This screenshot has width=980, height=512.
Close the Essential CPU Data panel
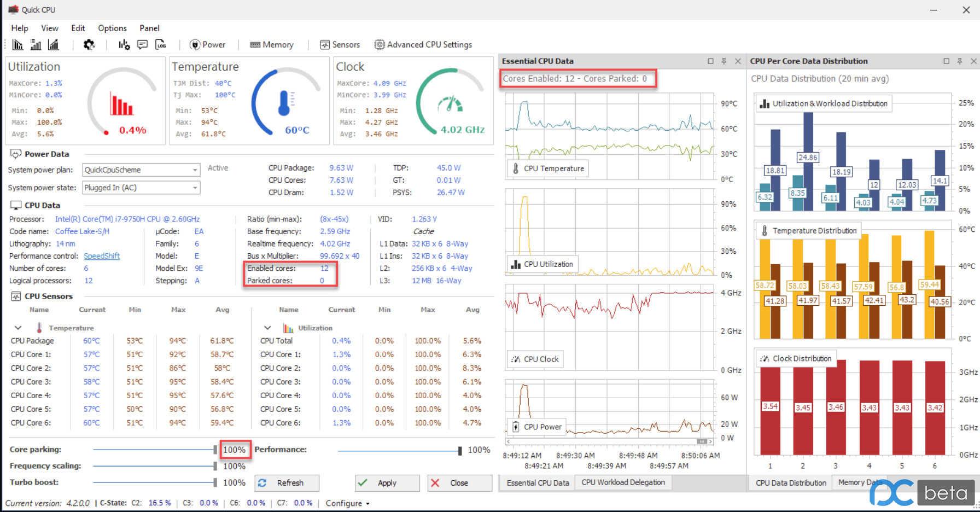coord(738,61)
